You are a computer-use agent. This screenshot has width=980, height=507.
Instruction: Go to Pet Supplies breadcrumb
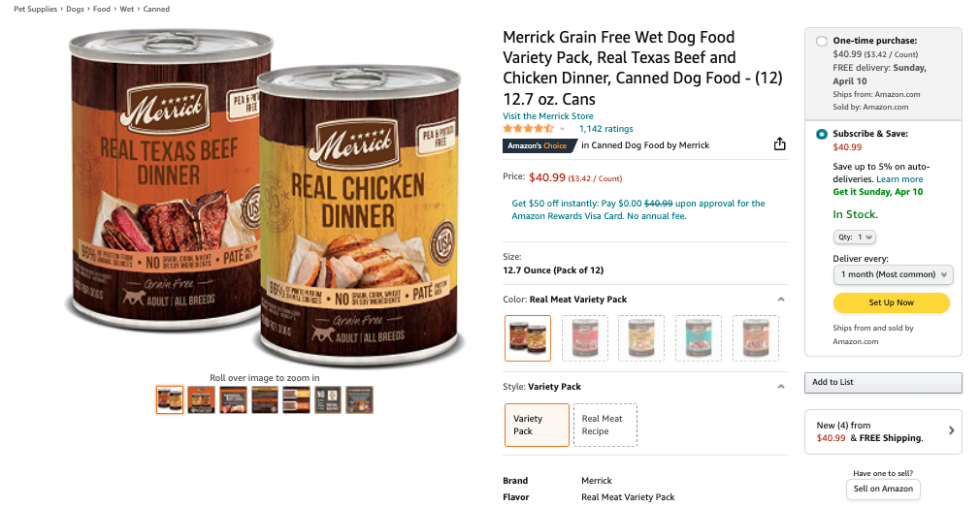point(35,9)
